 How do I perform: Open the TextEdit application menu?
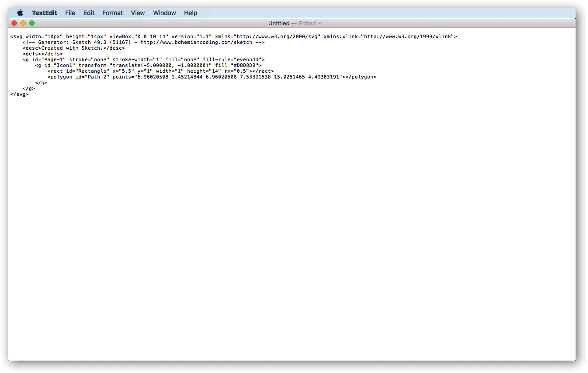[44, 13]
